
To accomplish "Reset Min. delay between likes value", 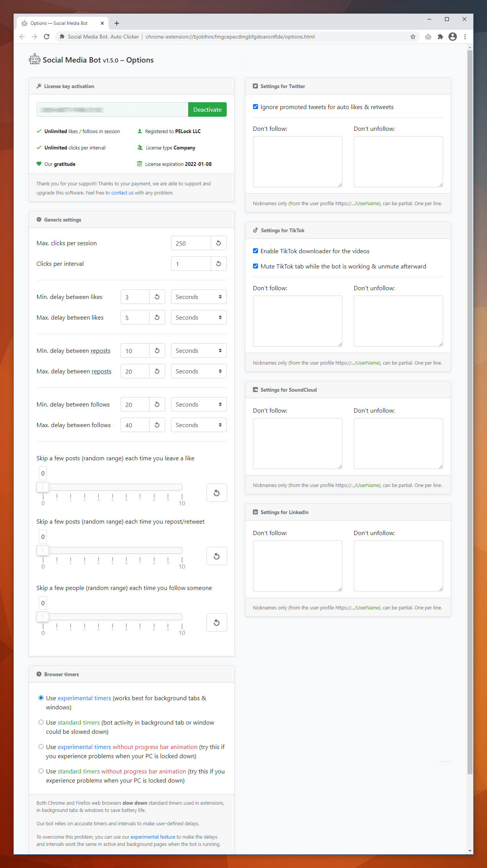I will [157, 297].
